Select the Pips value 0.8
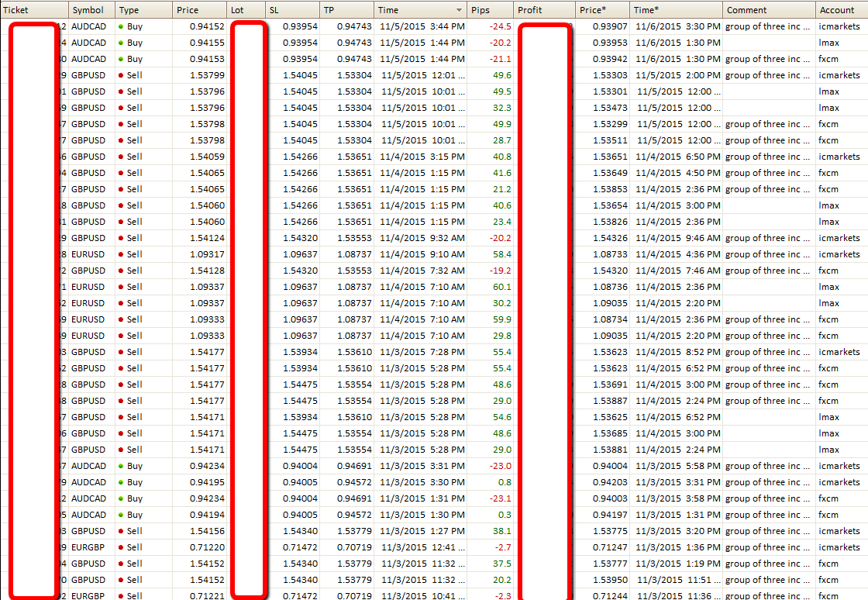 (x=505, y=482)
